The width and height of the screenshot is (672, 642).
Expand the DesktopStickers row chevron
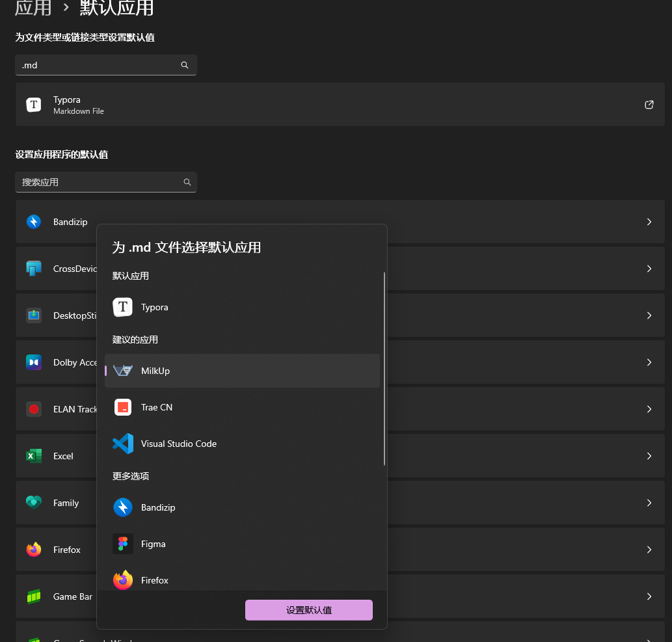[x=649, y=315]
